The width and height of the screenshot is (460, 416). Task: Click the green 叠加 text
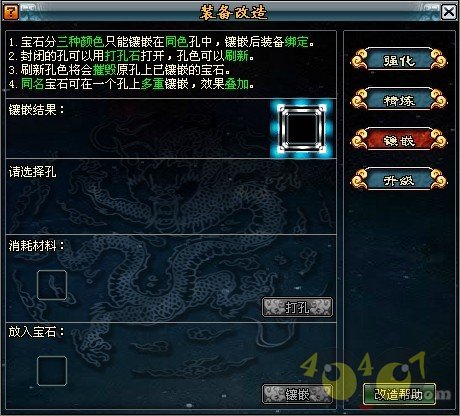pos(237,84)
